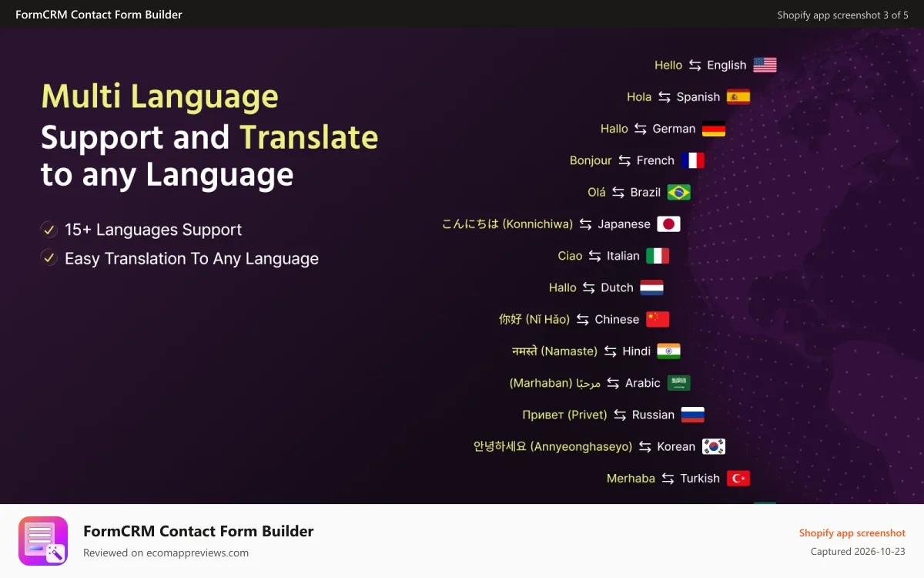The height and width of the screenshot is (578, 924).
Task: Click the Shopify app screenshot 3 of 5 label
Action: (843, 15)
